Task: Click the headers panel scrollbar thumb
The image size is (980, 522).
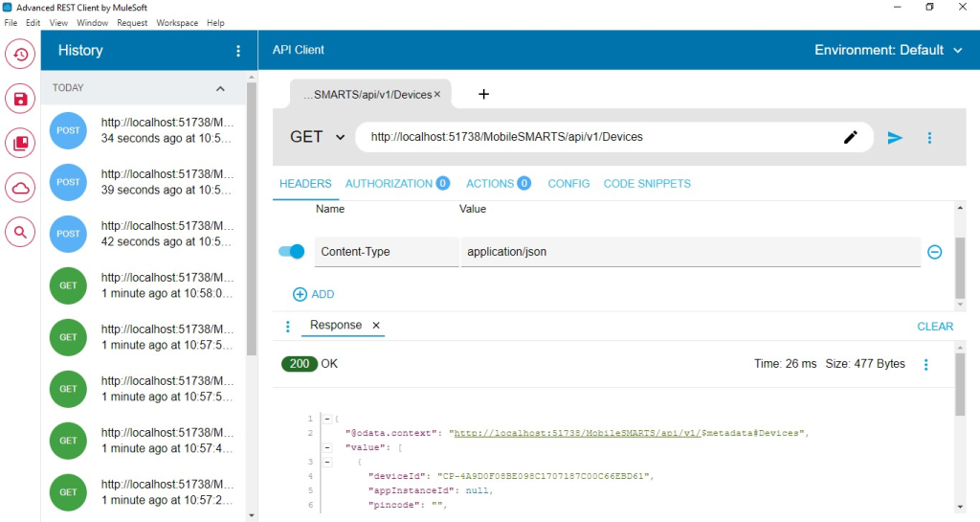Action: [960, 267]
